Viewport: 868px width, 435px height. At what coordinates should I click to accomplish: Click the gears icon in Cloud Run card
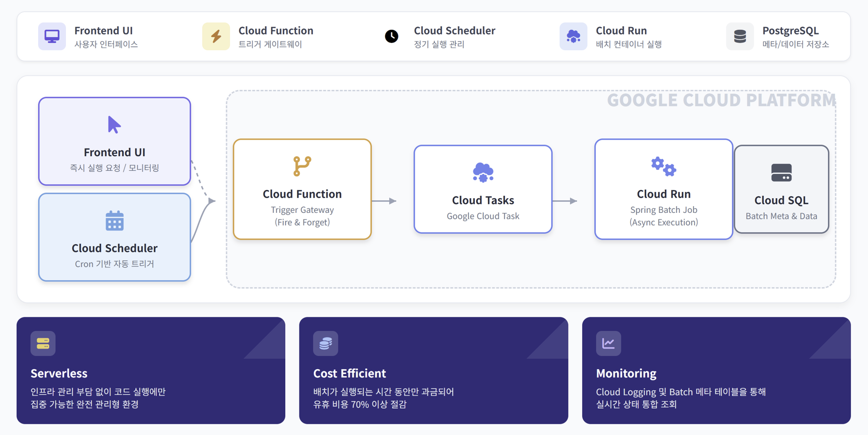[x=663, y=166]
